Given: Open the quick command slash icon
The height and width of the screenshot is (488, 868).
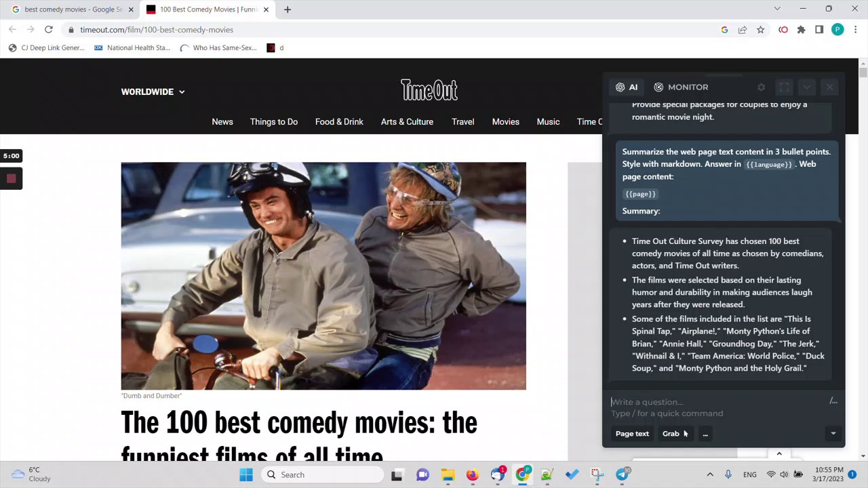Looking at the screenshot, I should click(833, 401).
